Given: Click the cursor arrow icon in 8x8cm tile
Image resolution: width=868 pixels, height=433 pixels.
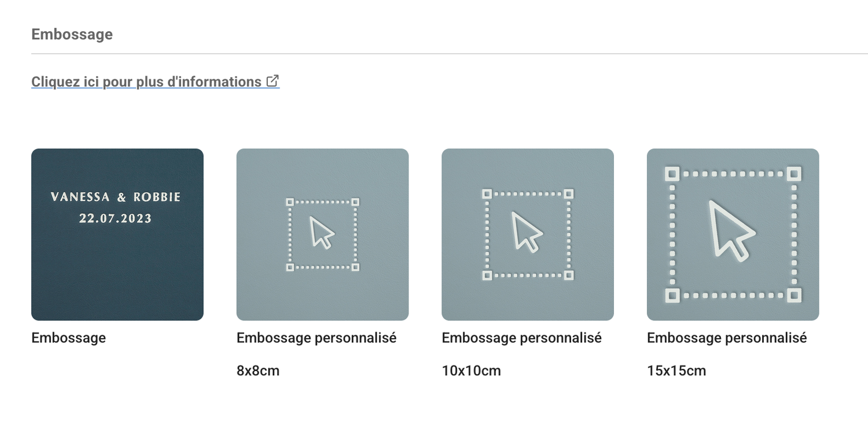Looking at the screenshot, I should pos(322,233).
